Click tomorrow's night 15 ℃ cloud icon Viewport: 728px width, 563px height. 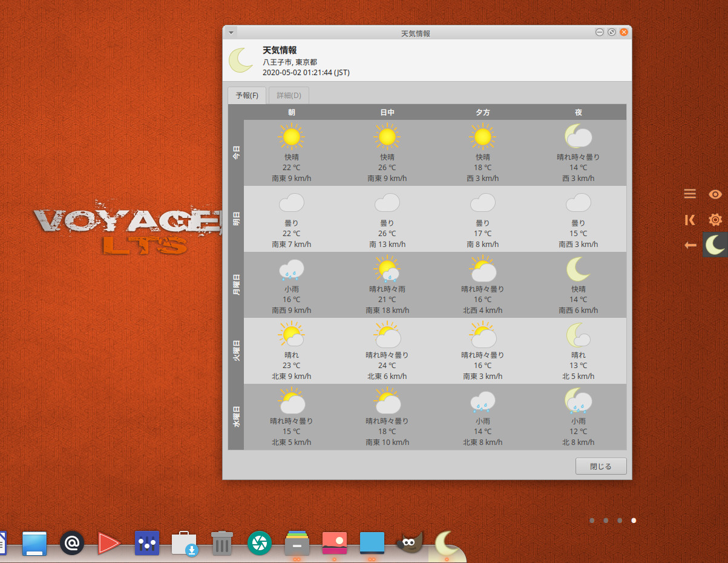(x=578, y=202)
